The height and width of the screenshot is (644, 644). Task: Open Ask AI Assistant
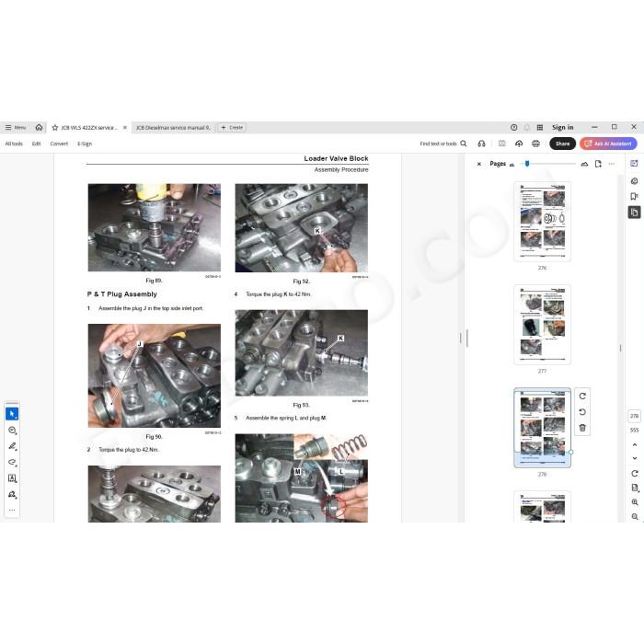[x=608, y=144]
